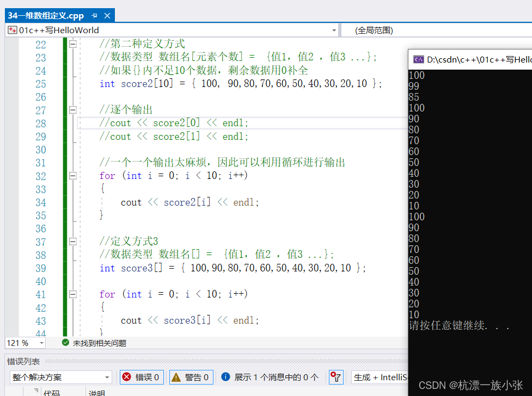Click the console window icon in title bar
532x396 pixels.
click(418, 60)
